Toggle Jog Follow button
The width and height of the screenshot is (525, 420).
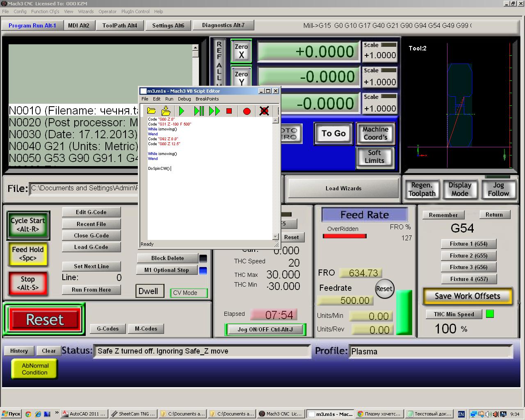[x=498, y=189]
